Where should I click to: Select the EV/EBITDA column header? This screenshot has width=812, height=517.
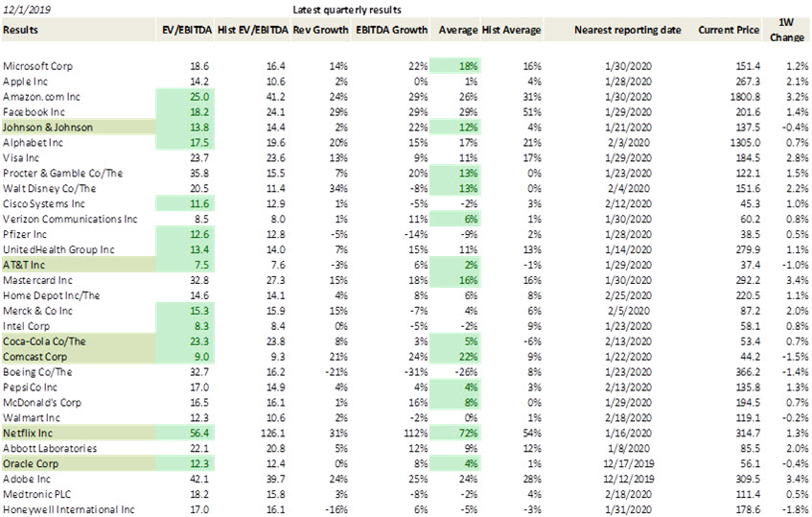click(186, 30)
